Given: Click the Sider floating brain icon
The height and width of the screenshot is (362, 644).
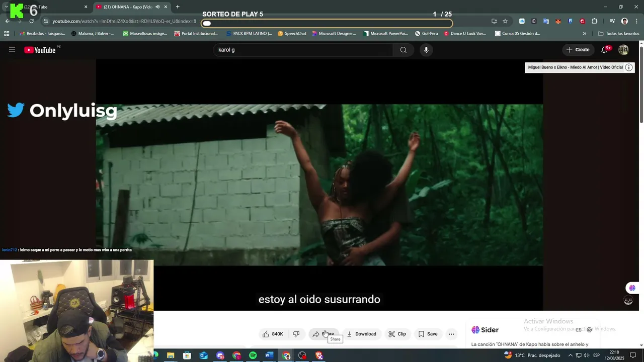Looking at the screenshot, I should coord(632,288).
